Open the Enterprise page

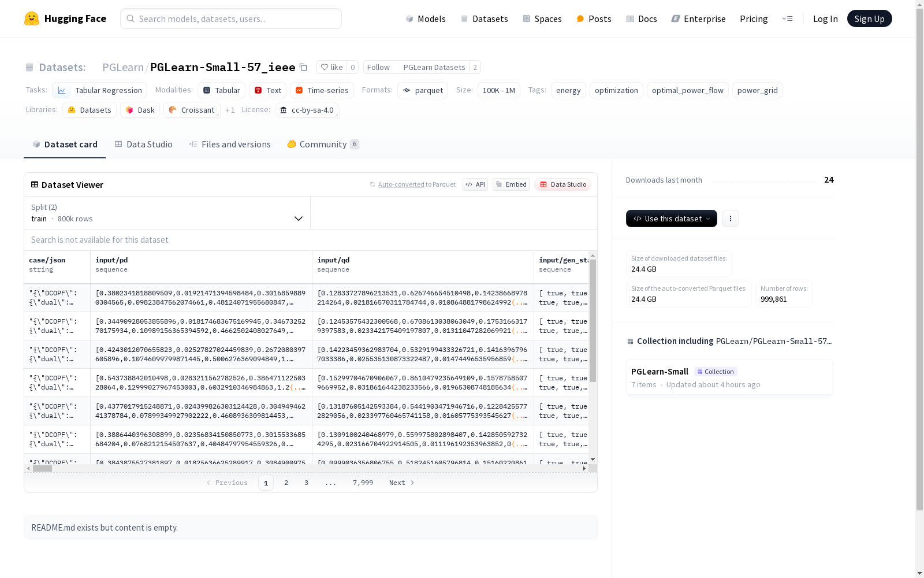coord(698,18)
